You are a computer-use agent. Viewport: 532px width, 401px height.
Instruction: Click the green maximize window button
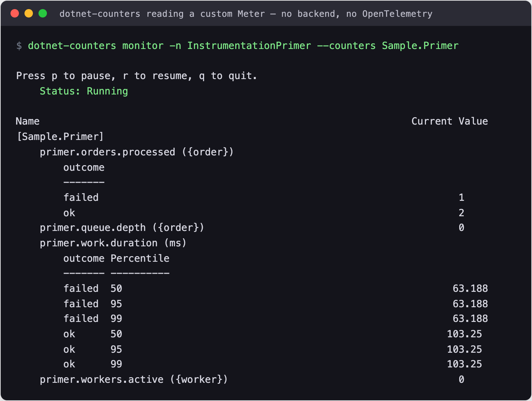click(43, 13)
